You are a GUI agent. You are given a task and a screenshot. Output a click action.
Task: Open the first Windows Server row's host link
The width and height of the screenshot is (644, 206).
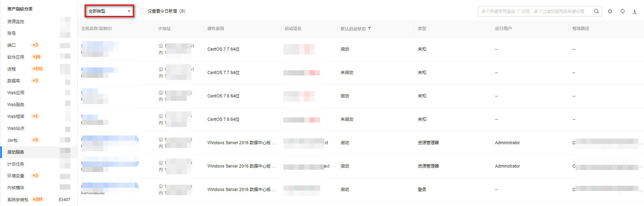point(109,139)
